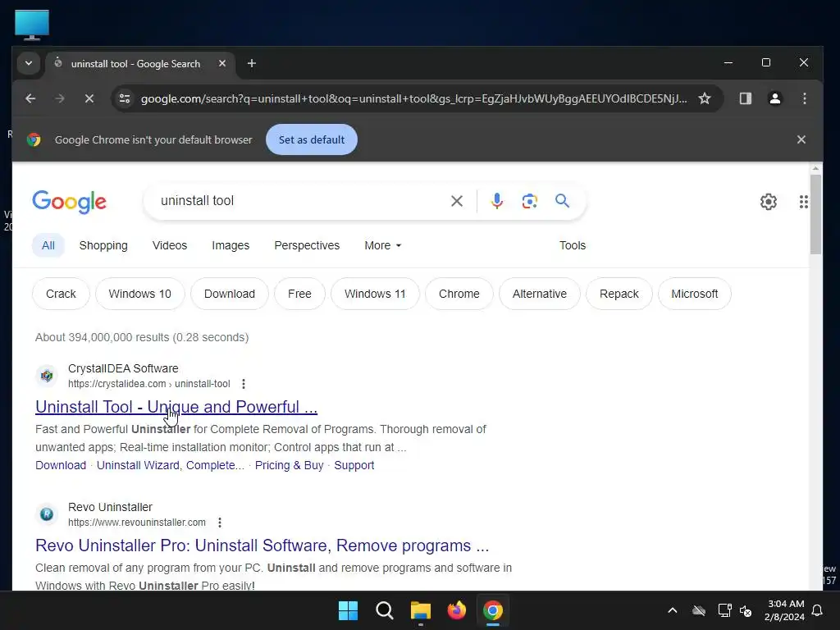840x630 pixels.
Task: Open notification bell in taskbar
Action: point(817,610)
